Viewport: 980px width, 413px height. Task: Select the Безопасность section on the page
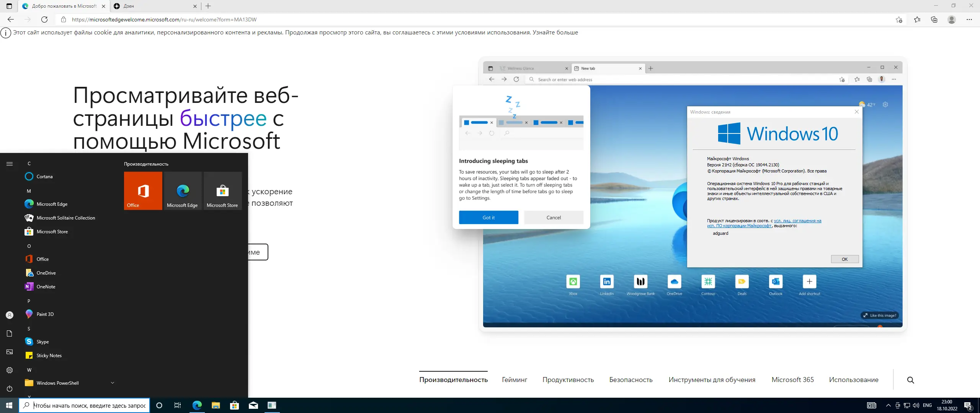631,380
